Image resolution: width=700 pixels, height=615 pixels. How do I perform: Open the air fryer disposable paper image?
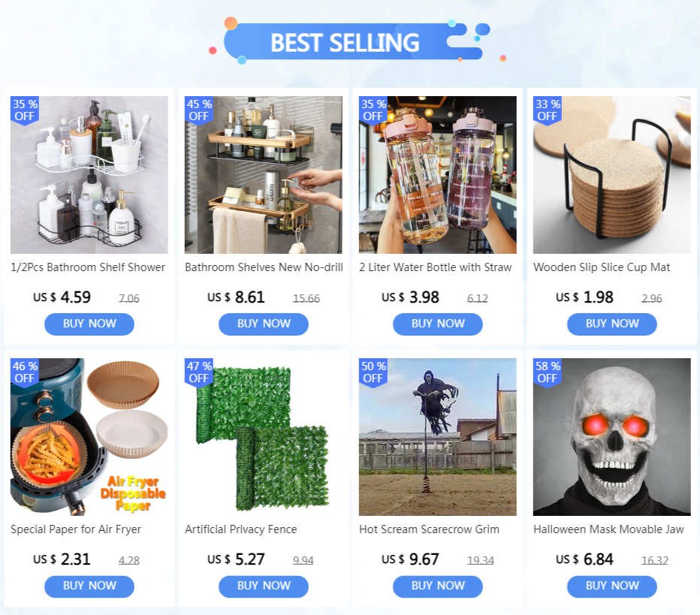pos(89,437)
